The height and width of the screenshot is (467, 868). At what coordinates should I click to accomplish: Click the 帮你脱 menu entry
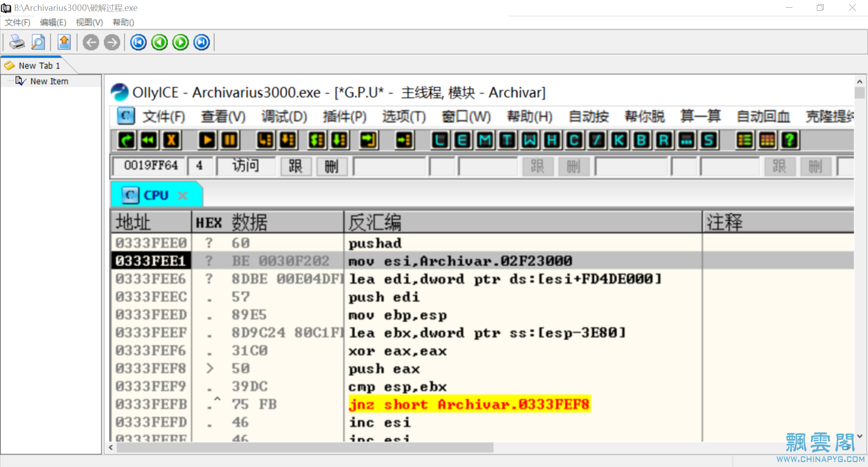(x=644, y=117)
